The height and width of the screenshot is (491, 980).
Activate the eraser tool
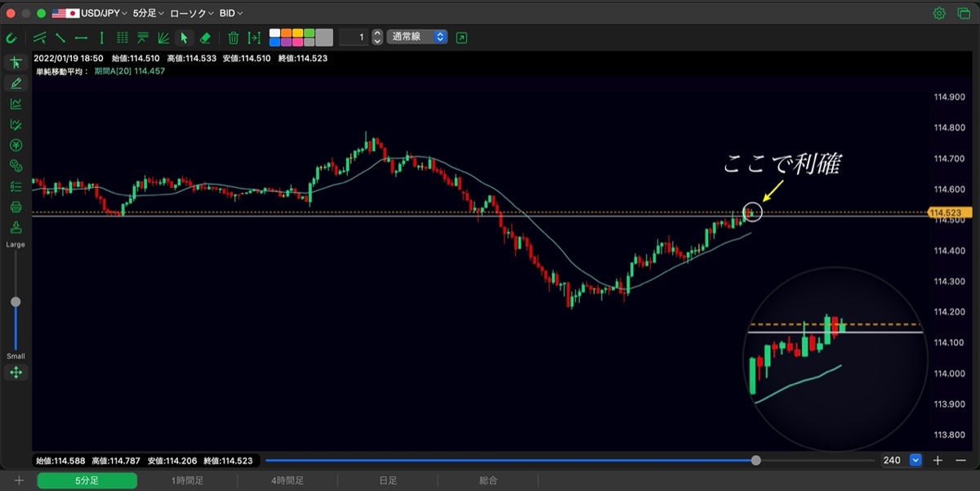206,38
